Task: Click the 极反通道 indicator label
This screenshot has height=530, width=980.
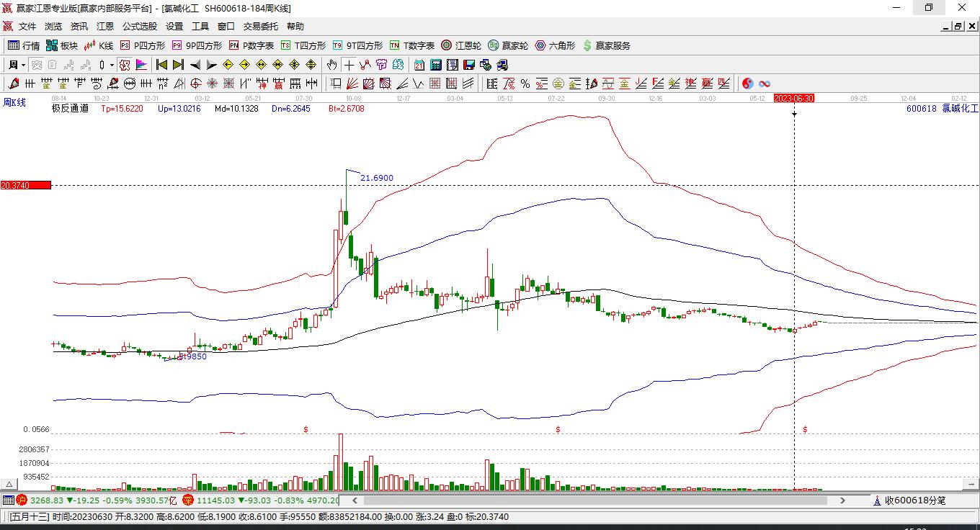Action: pos(70,109)
